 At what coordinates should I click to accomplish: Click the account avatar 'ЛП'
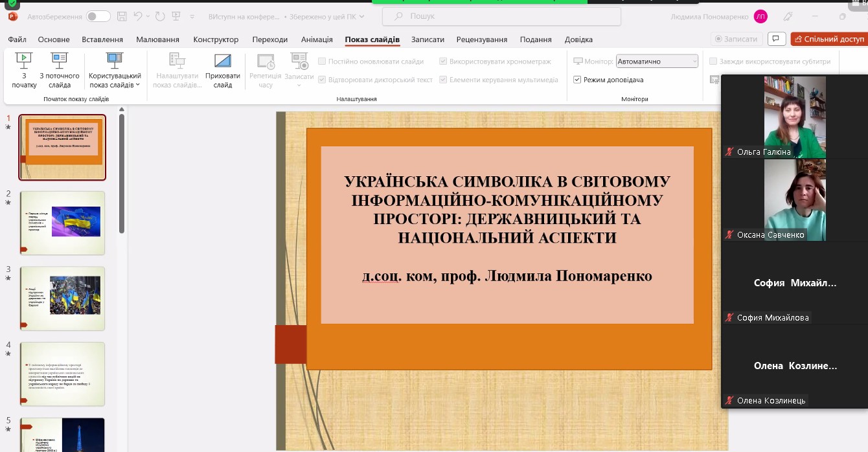point(760,17)
